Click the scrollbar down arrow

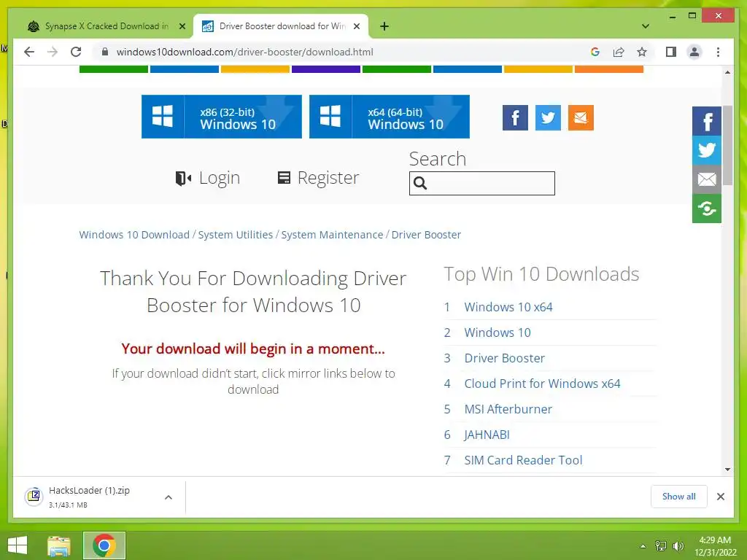coord(727,470)
